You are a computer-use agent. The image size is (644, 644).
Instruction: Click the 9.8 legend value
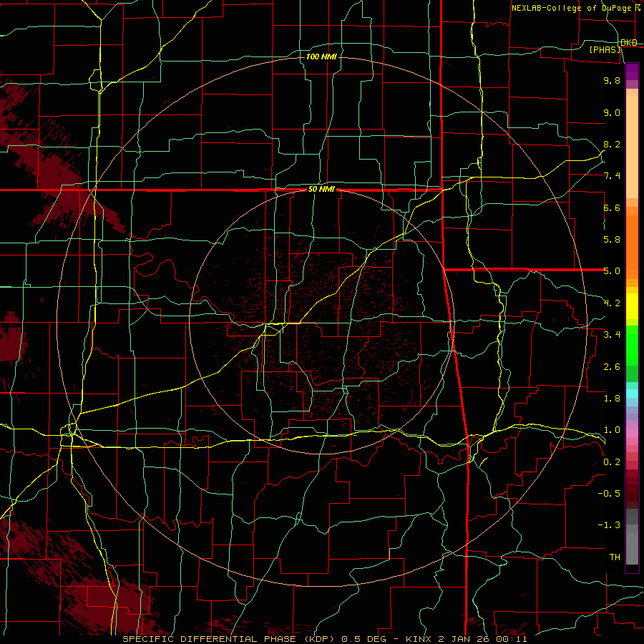pos(612,80)
